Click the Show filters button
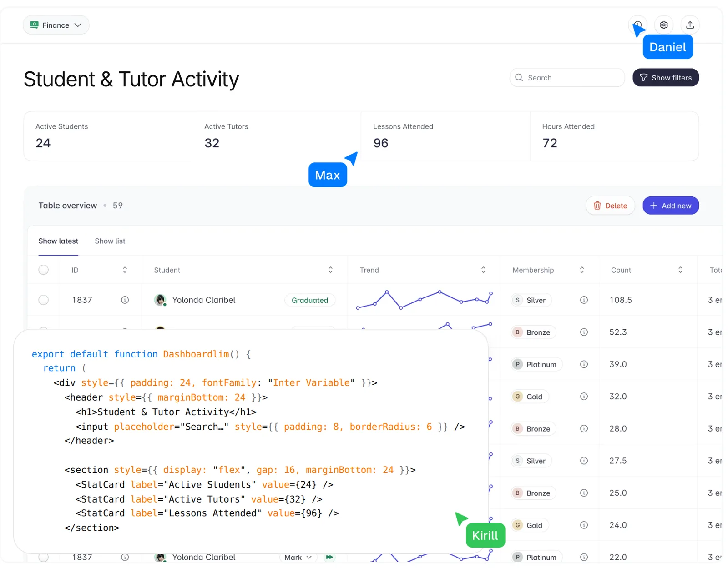Image resolution: width=728 pixels, height=568 pixels. [666, 78]
